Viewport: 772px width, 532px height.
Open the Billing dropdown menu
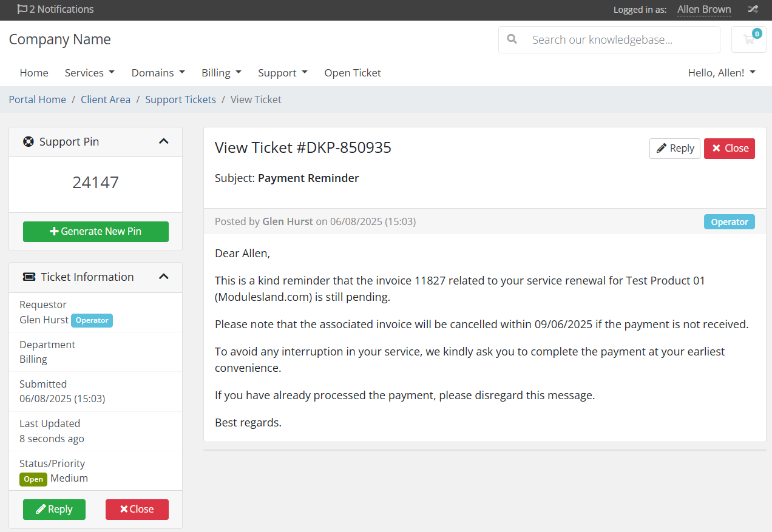coord(222,73)
